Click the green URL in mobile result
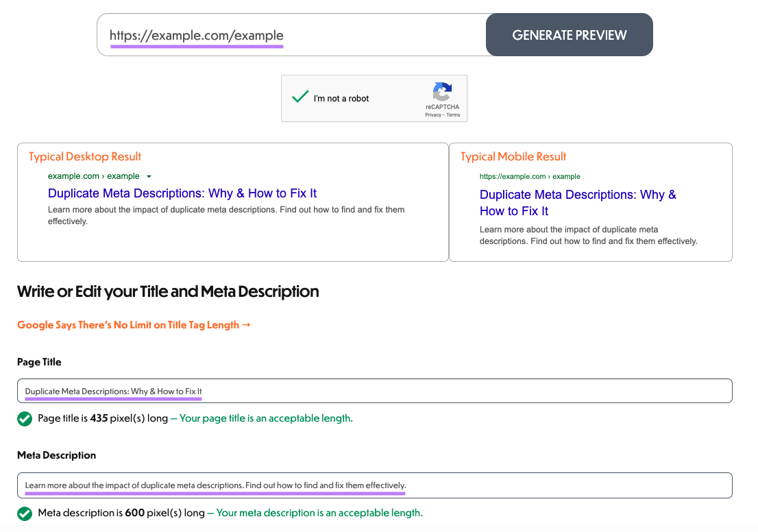Viewport: 758px width, 532px height. (529, 176)
